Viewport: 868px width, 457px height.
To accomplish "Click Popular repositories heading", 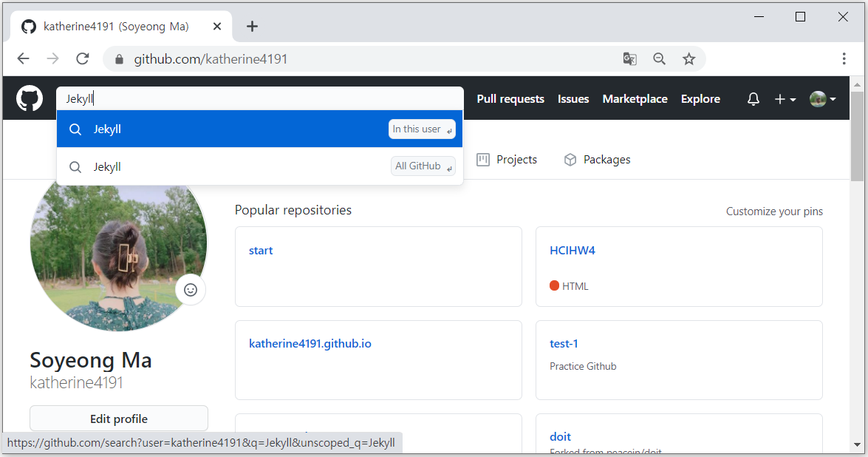I will tap(293, 210).
